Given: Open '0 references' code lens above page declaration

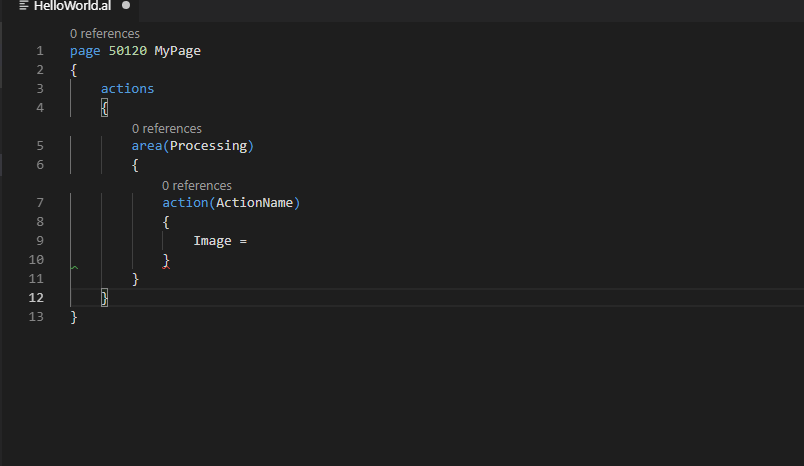Looking at the screenshot, I should 105,34.
